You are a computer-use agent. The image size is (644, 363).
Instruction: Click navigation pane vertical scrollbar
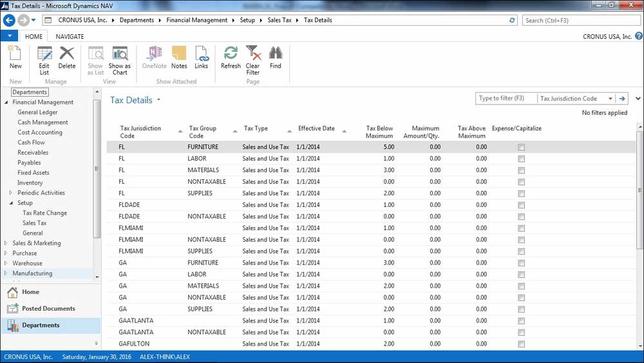[x=97, y=168]
